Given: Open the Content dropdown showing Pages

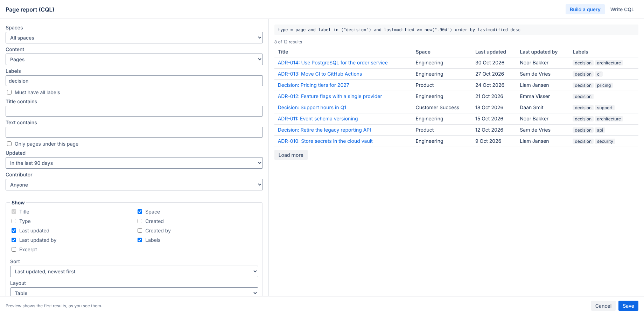Looking at the screenshot, I should click(x=134, y=59).
